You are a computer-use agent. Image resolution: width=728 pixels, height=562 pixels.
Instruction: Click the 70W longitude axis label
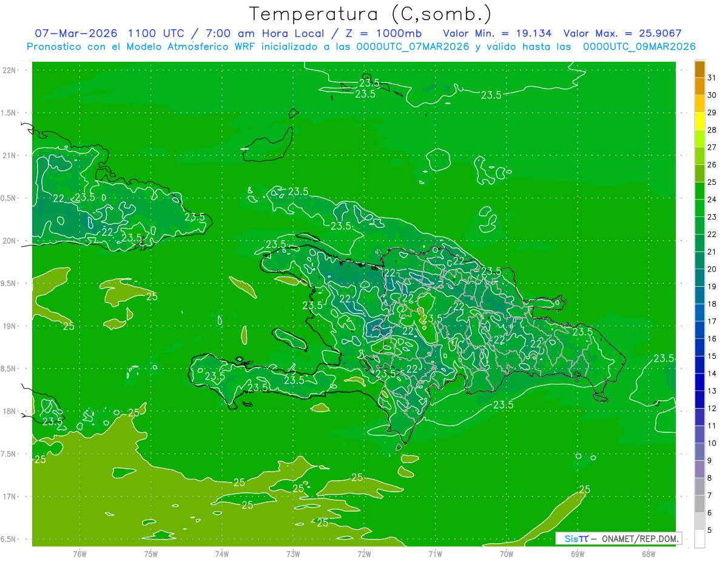coord(507,553)
